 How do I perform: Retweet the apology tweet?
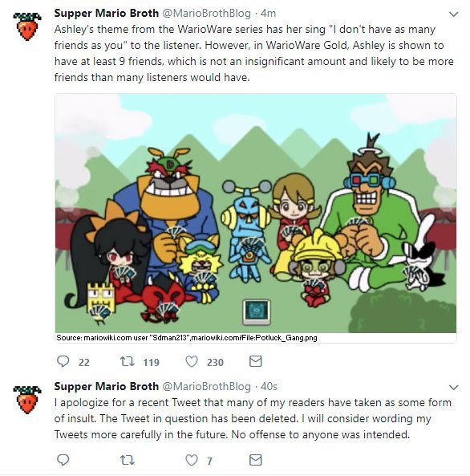128,460
